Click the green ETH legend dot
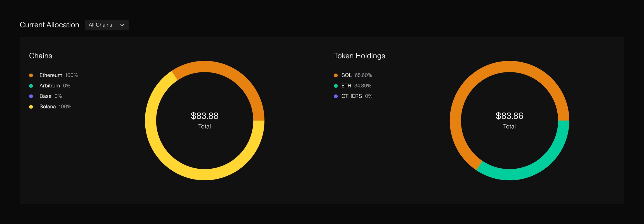 336,86
